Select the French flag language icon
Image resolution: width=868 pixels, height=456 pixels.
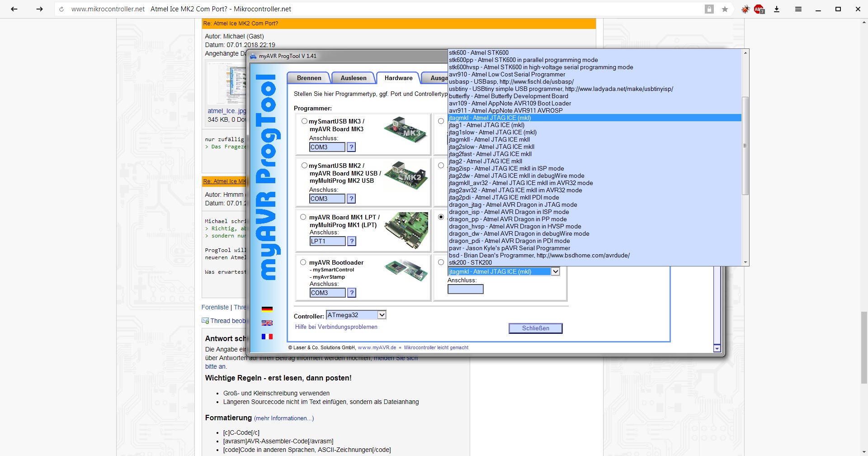[267, 337]
